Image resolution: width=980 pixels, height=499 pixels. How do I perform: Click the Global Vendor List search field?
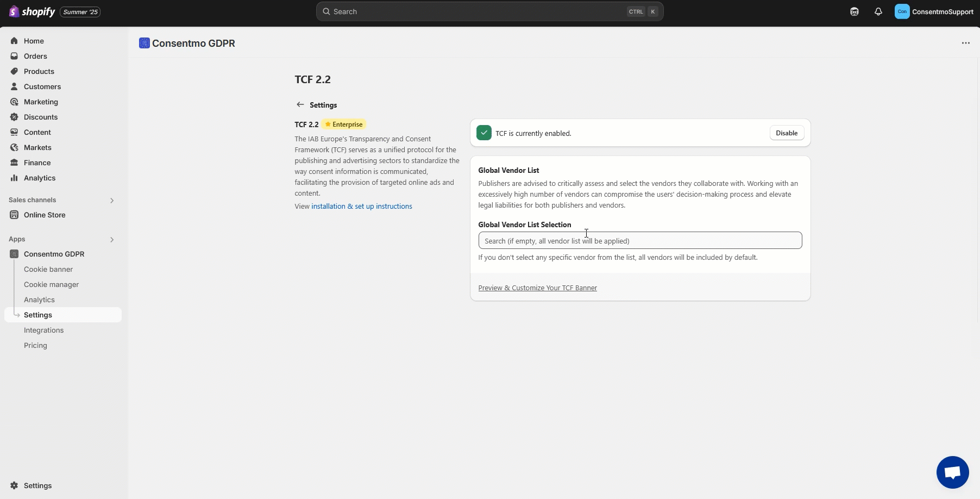tap(640, 240)
